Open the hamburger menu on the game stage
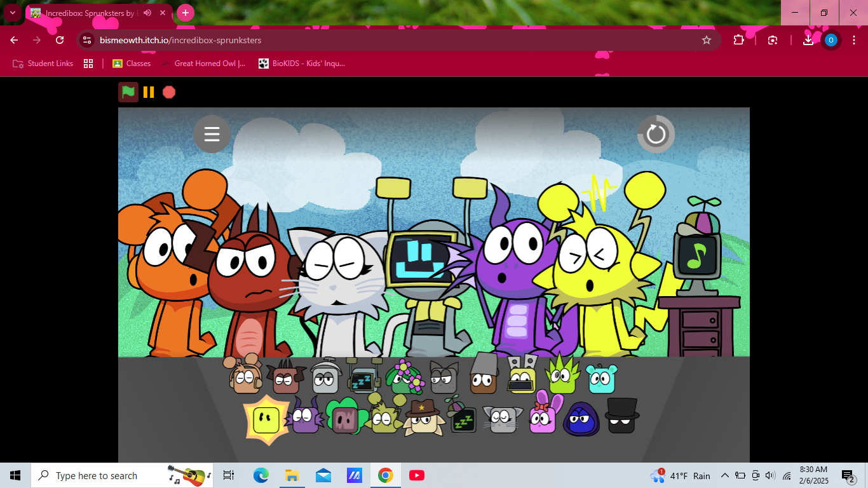This screenshot has height=488, width=868. pyautogui.click(x=212, y=134)
